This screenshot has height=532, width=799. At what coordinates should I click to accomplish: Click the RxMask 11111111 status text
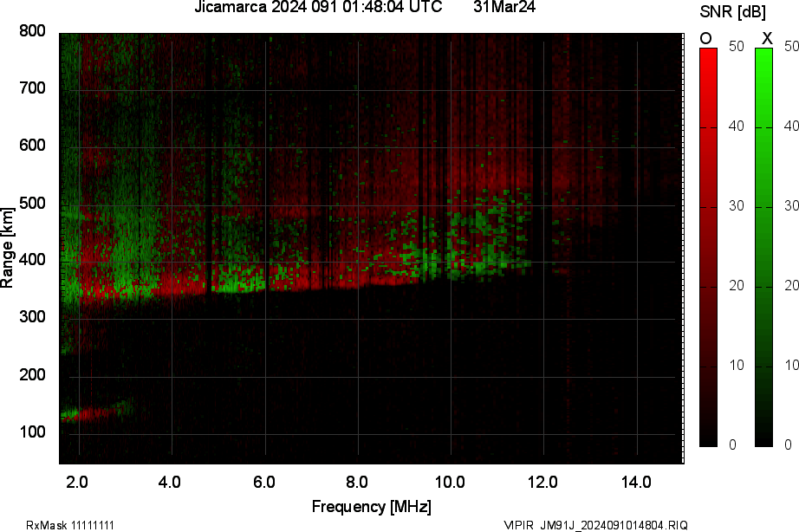69,523
